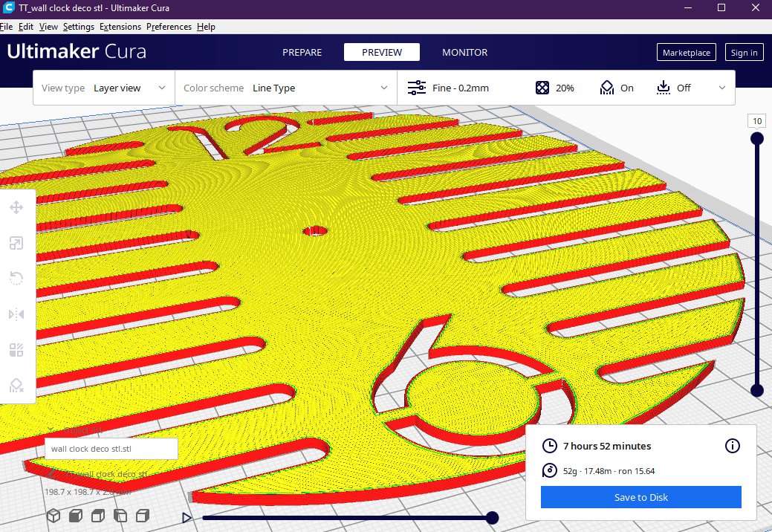This screenshot has width=772, height=532.
Task: Click the bottom layer slider handle
Action: tap(756, 390)
